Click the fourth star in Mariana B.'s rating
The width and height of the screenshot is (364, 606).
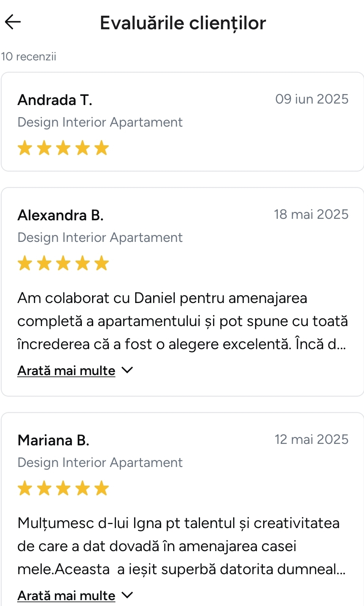[83, 488]
